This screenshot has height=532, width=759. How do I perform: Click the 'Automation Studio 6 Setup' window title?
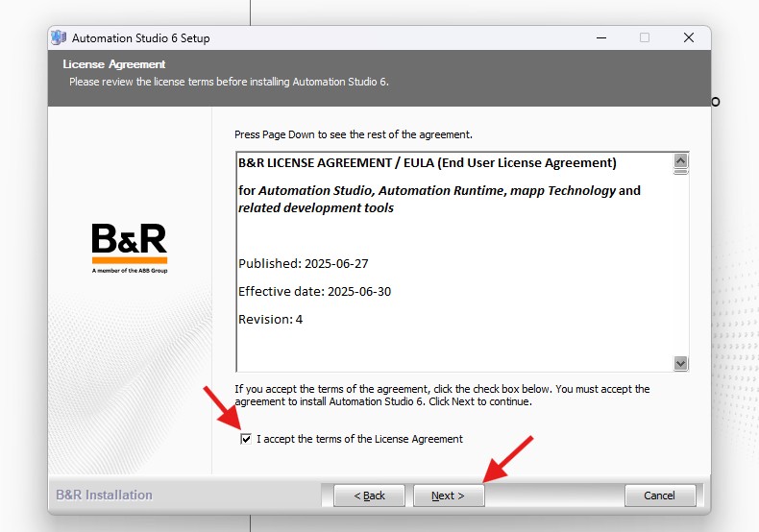pyautogui.click(x=141, y=38)
